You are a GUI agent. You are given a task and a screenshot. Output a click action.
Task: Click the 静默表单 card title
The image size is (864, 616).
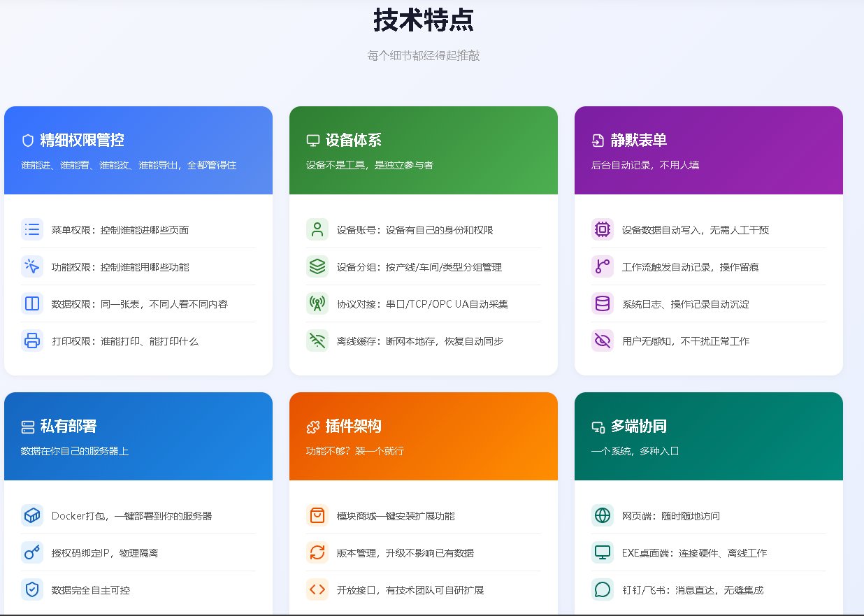639,141
